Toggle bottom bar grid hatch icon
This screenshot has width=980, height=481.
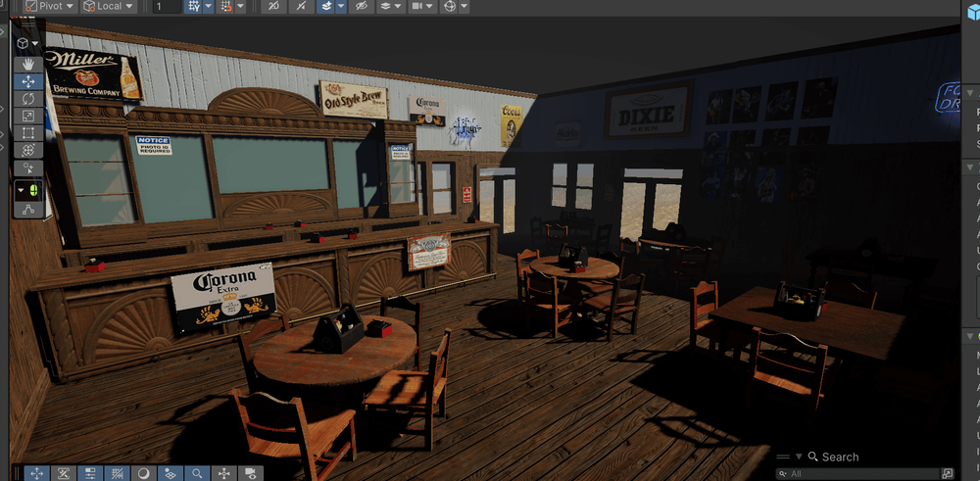(117, 473)
